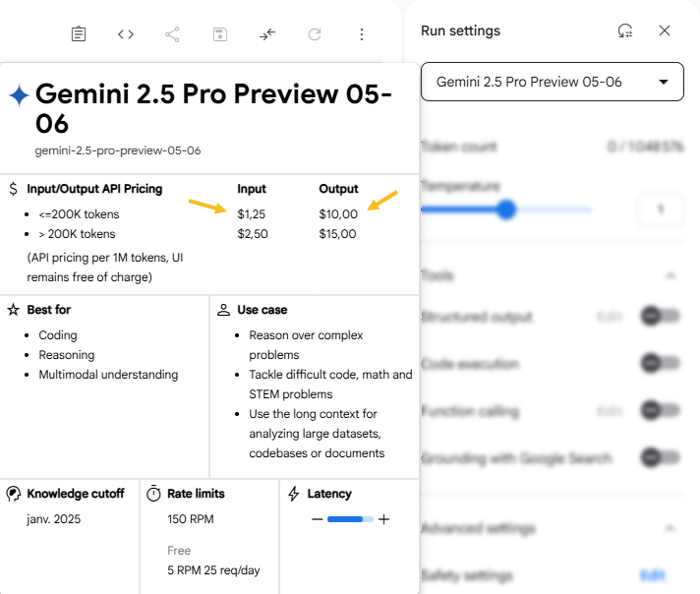Click the temperature value input box

pyautogui.click(x=661, y=209)
